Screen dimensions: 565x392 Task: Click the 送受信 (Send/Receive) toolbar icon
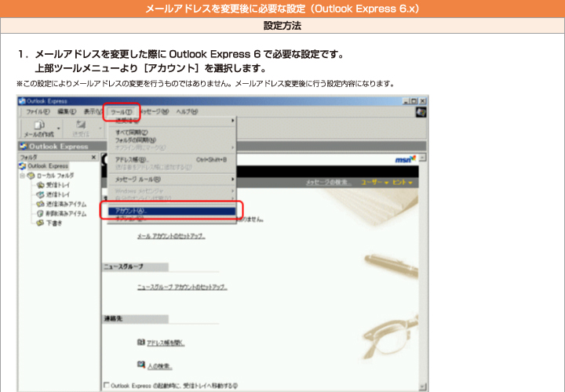click(81, 125)
